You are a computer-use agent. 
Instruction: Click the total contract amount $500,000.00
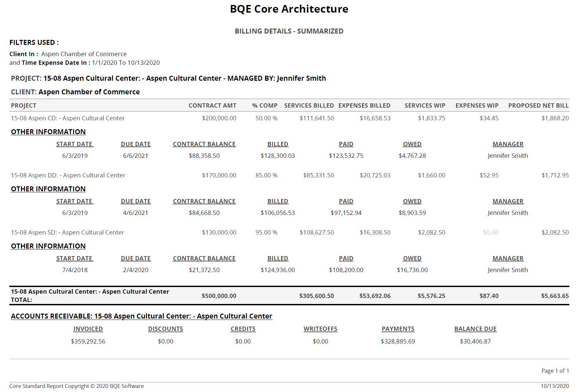point(219,296)
